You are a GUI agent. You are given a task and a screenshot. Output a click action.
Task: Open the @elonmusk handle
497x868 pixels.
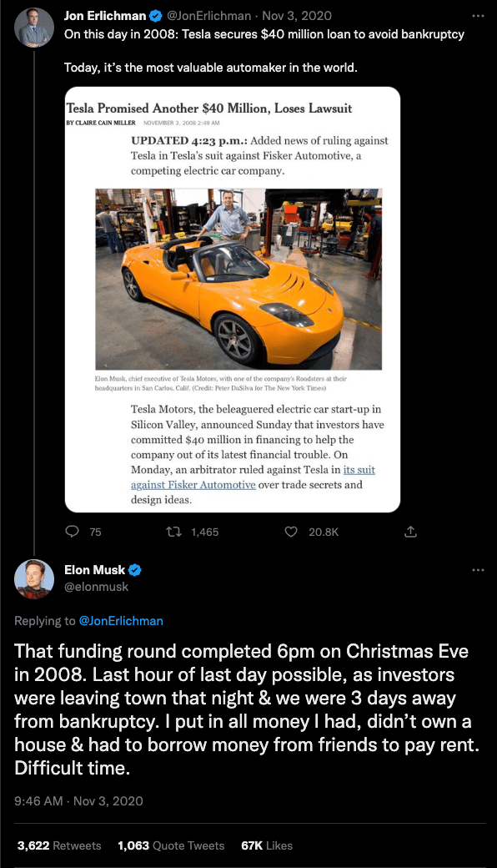click(96, 587)
